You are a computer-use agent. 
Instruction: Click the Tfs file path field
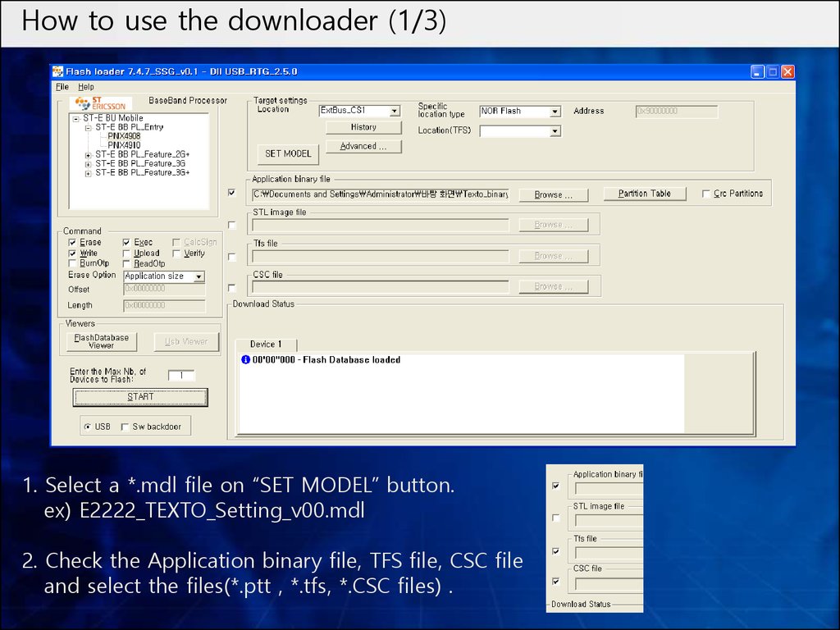click(x=381, y=257)
